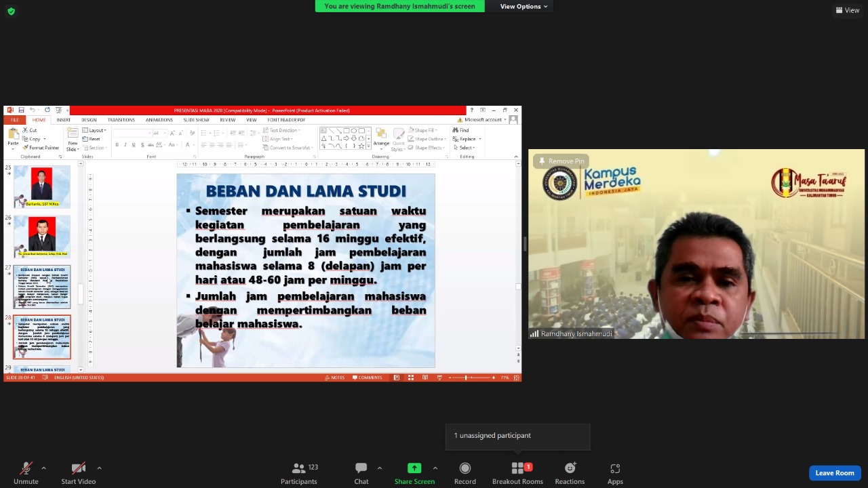Image resolution: width=868 pixels, height=488 pixels.
Task: Click the Leave Room button
Action: pos(834,473)
